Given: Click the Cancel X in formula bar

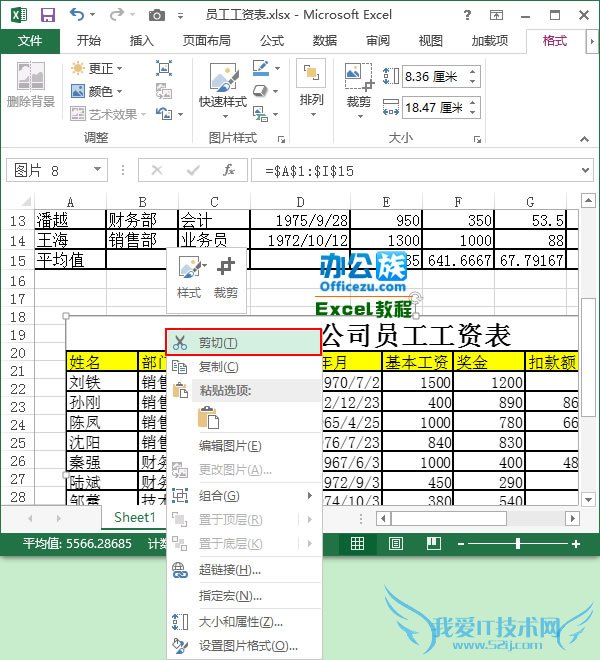Looking at the screenshot, I should tap(157, 170).
